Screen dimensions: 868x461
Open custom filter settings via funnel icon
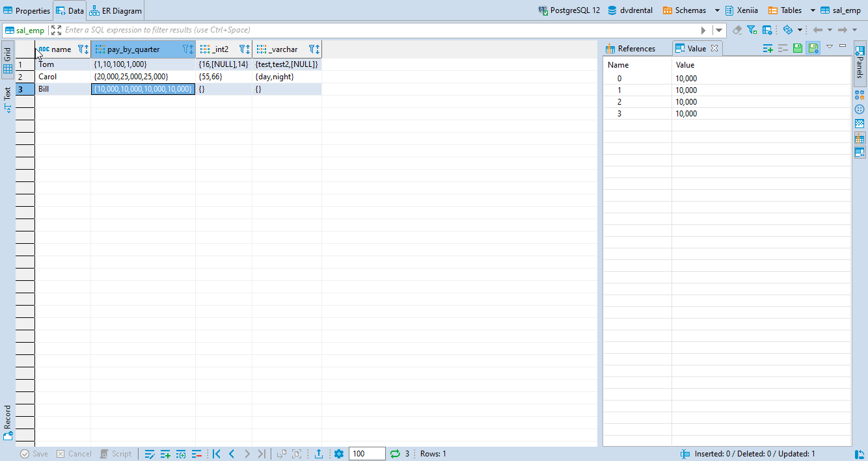(x=751, y=30)
